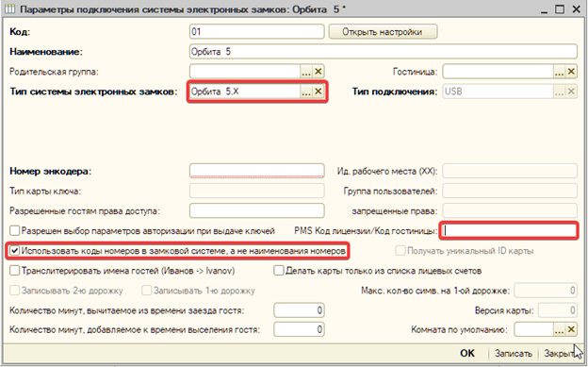Enable Транслитерировать имена гостей checkbox
588x367 pixels.
click(x=15, y=271)
